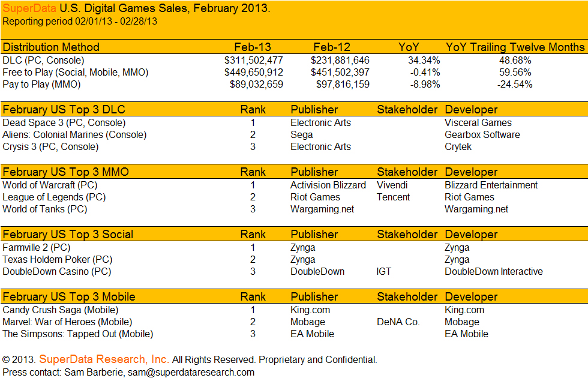This screenshot has width=588, height=378.
Task: Click the 'YoY Trailing Twelve Months' header
Action: click(515, 47)
